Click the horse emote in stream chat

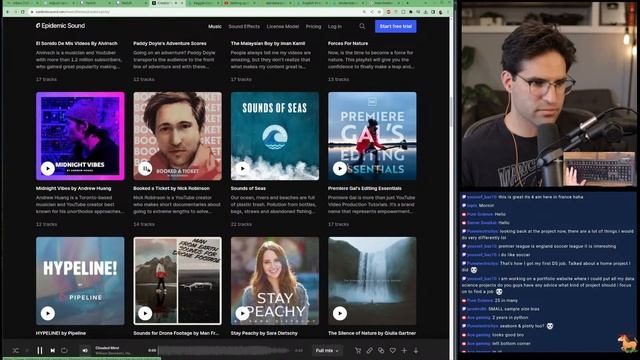628,342
